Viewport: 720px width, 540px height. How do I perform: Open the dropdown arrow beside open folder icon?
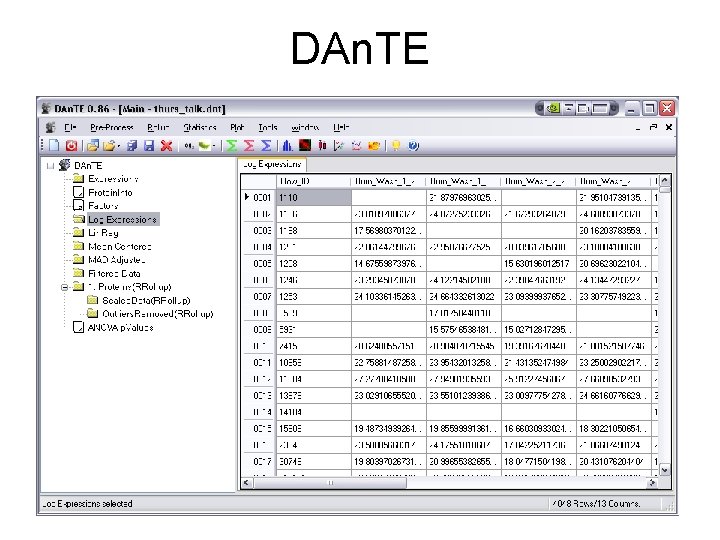118,146
